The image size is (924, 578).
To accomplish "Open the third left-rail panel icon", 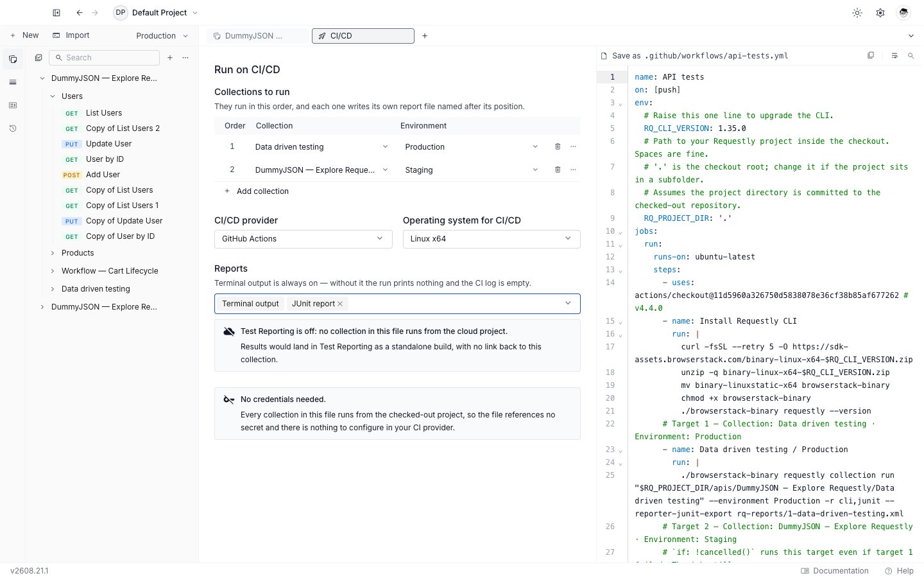I will (x=13, y=105).
